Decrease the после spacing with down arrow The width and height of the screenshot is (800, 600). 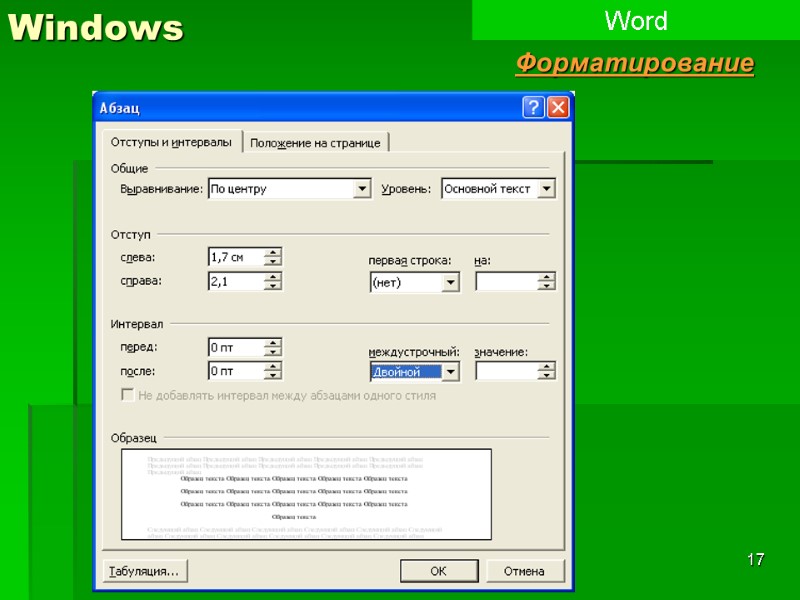click(x=273, y=375)
